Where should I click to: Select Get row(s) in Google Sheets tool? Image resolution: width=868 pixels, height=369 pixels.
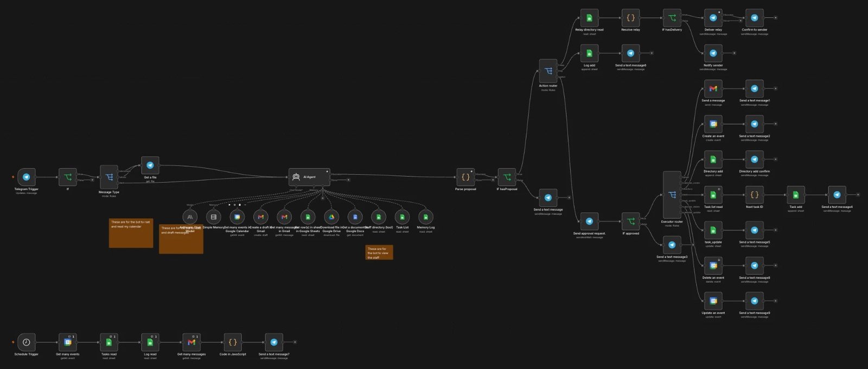pyautogui.click(x=308, y=217)
